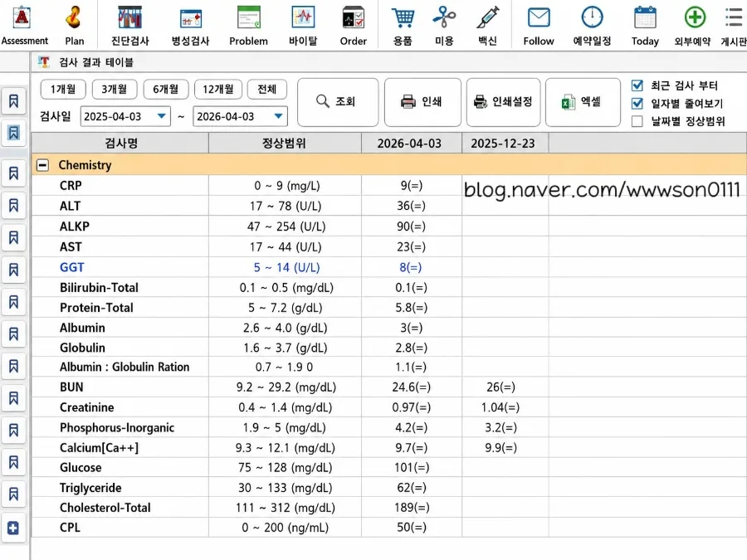Click the 조회 search button
This screenshot has height=560, width=747.
(338, 102)
